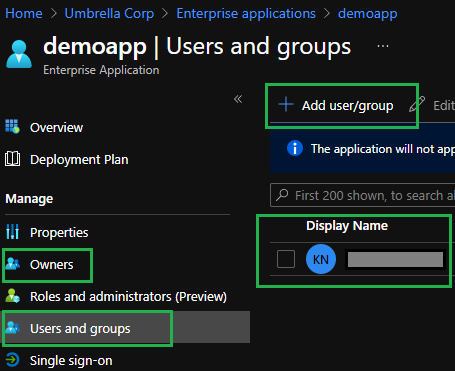Open the Overview menu item
This screenshot has height=371, width=455.
pos(56,128)
